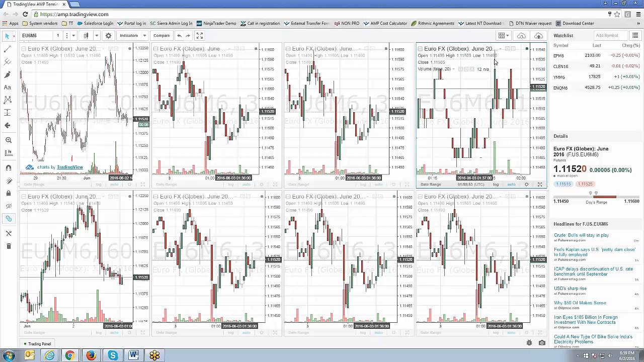Click the 1.11515 bid price pill in Details

pos(563,184)
